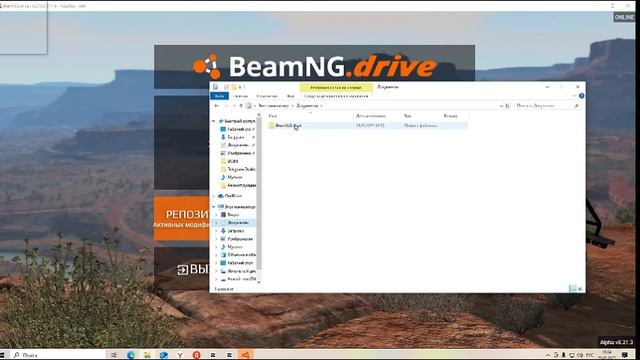The image size is (640, 360).
Task: Open File Explorer from taskbar
Action: [x=147, y=355]
